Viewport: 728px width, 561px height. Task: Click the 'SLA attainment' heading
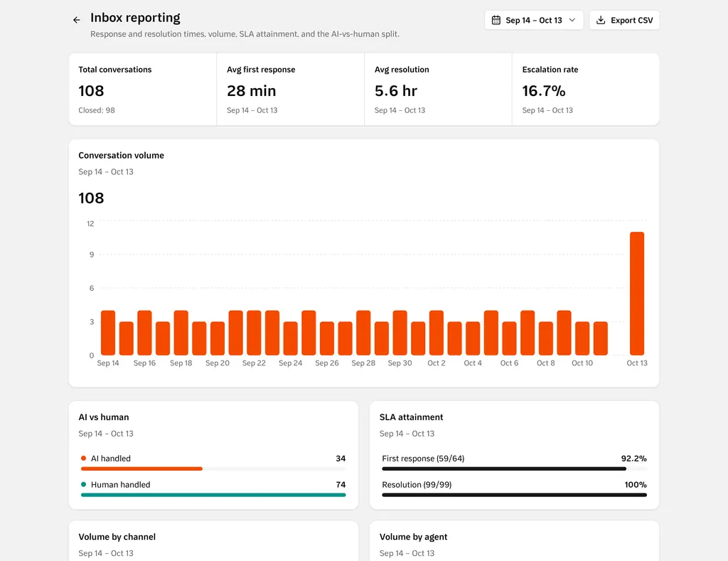pyautogui.click(x=411, y=417)
